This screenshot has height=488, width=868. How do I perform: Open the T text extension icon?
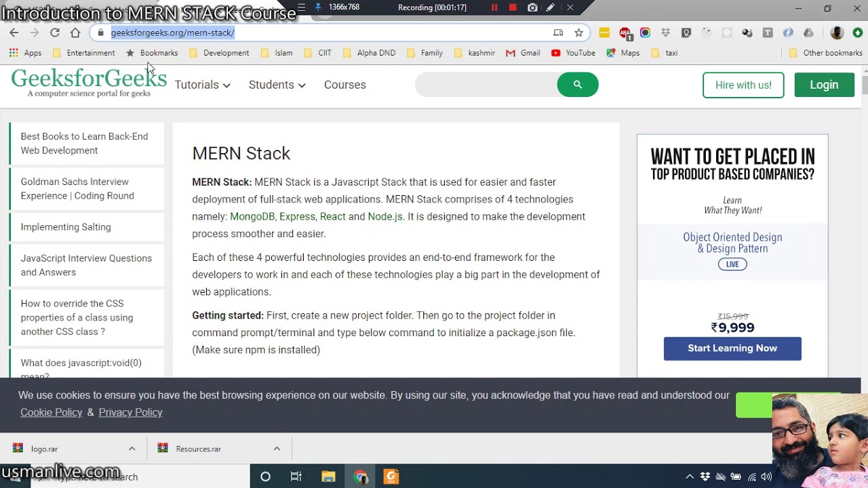tap(768, 33)
